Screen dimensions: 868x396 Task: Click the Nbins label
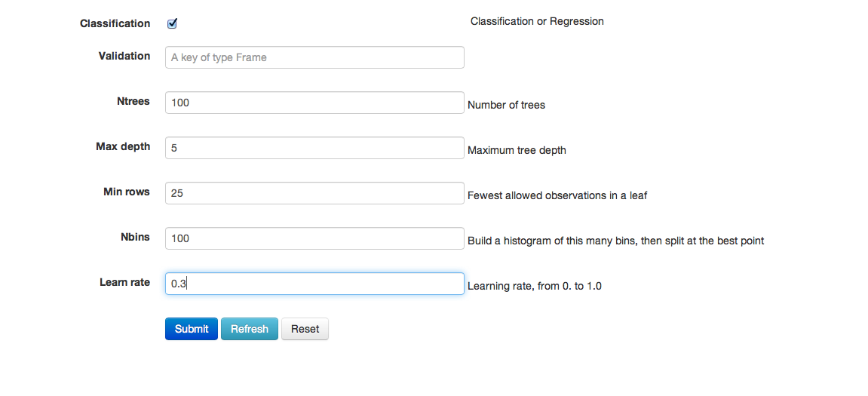click(x=136, y=237)
